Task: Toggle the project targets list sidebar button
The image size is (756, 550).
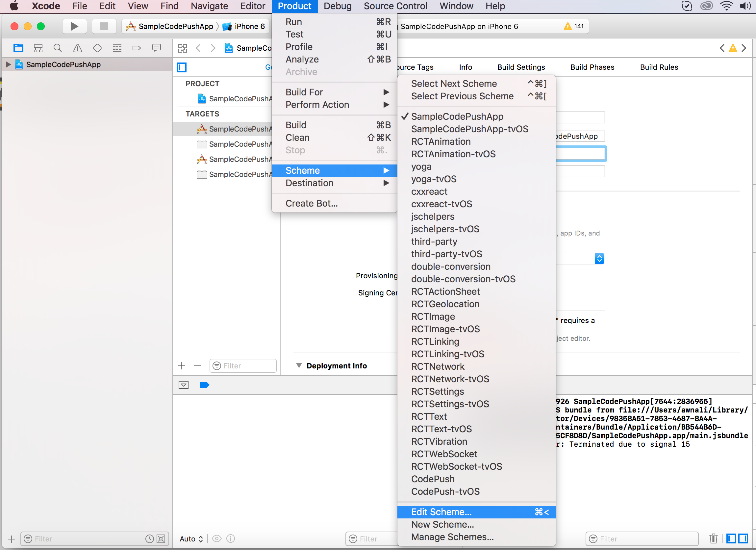Action: pyautogui.click(x=182, y=67)
